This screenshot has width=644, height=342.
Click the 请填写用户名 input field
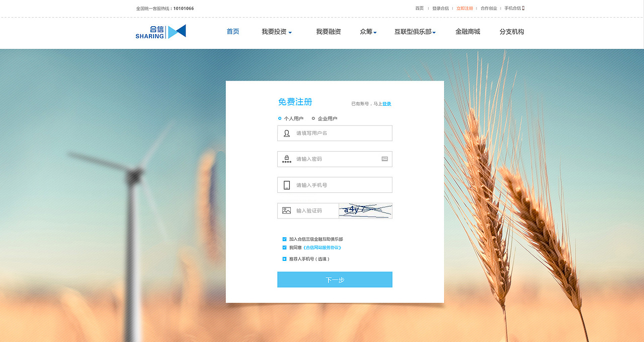pos(335,133)
